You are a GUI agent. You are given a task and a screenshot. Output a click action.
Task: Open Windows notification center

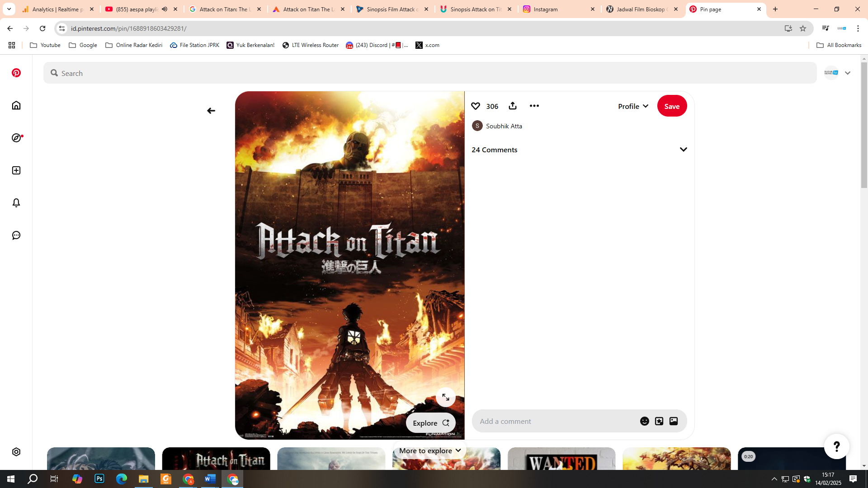point(853,479)
